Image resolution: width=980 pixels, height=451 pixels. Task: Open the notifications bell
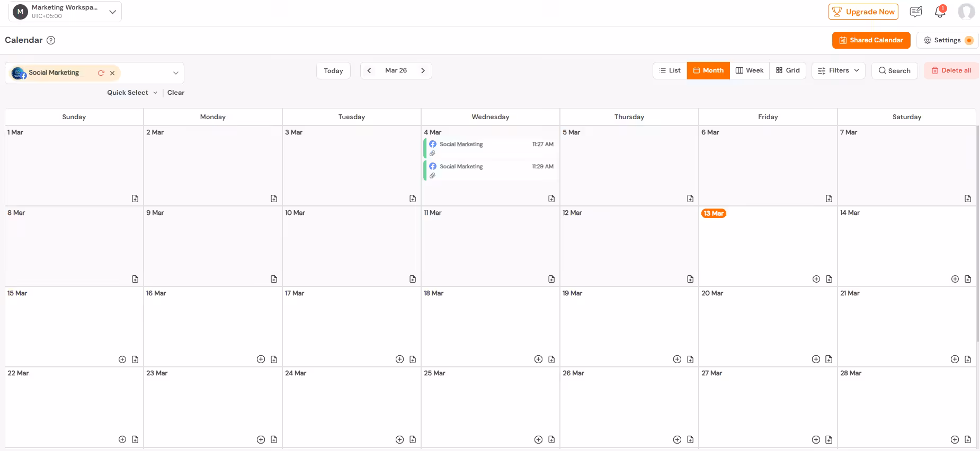(940, 12)
